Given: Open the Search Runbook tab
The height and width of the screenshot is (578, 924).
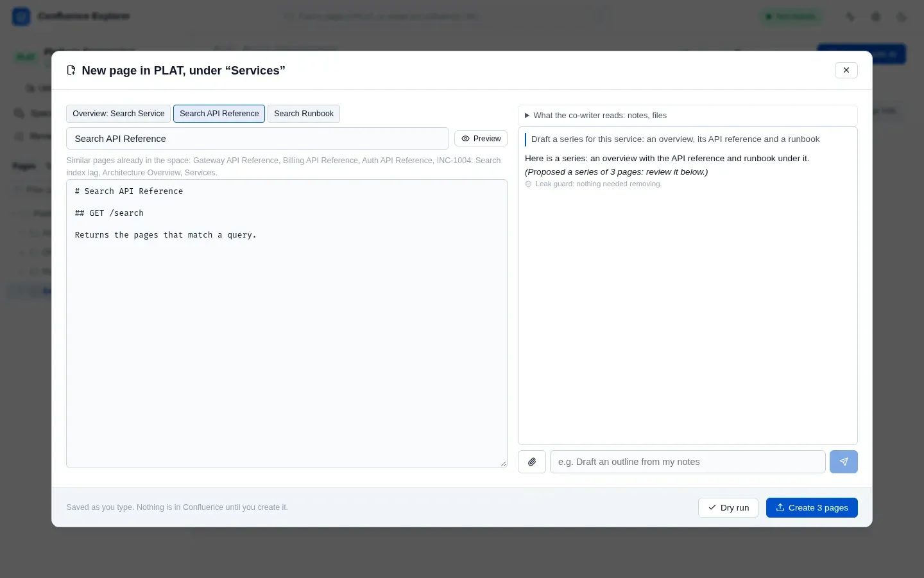Looking at the screenshot, I should (x=304, y=114).
